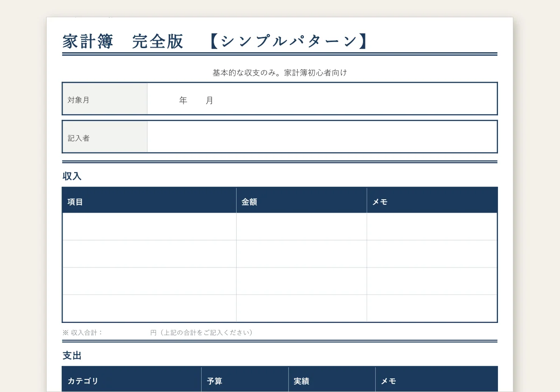Viewport: 560px width, 392px height.
Task: Click the "メモ" header in the 支出 table
Action: (x=436, y=379)
